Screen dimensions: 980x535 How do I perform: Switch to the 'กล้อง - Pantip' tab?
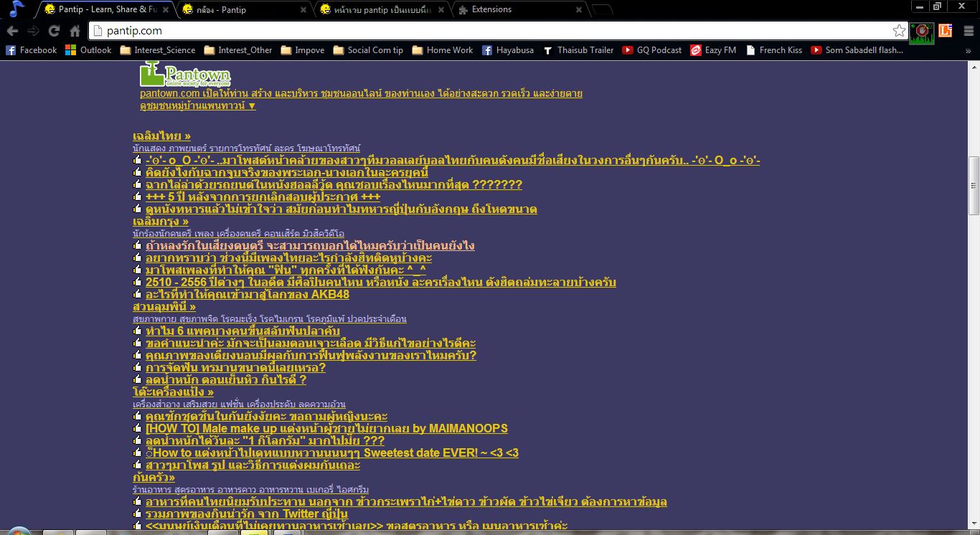(244, 9)
